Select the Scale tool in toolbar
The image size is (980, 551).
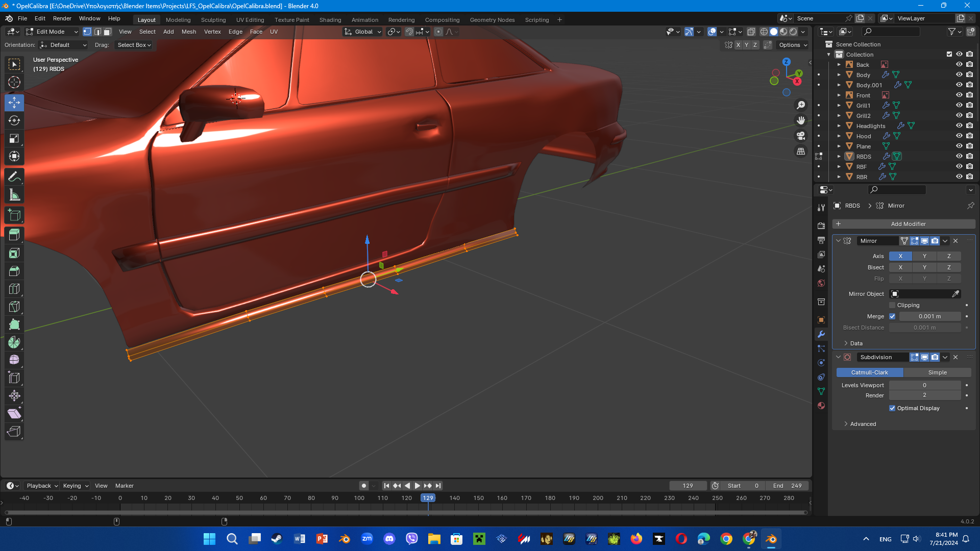click(14, 138)
